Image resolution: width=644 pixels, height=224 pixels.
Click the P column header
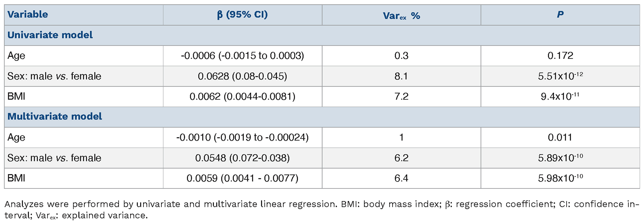point(560,15)
